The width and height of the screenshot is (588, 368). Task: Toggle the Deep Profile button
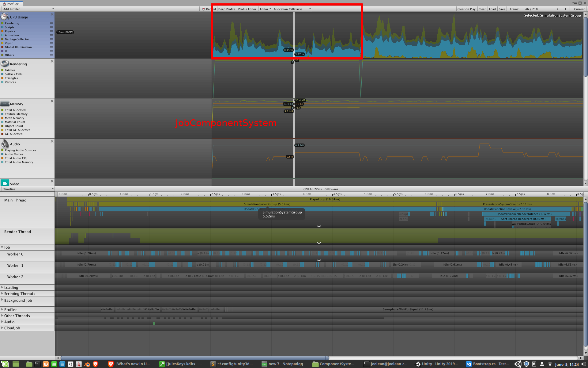(x=227, y=9)
